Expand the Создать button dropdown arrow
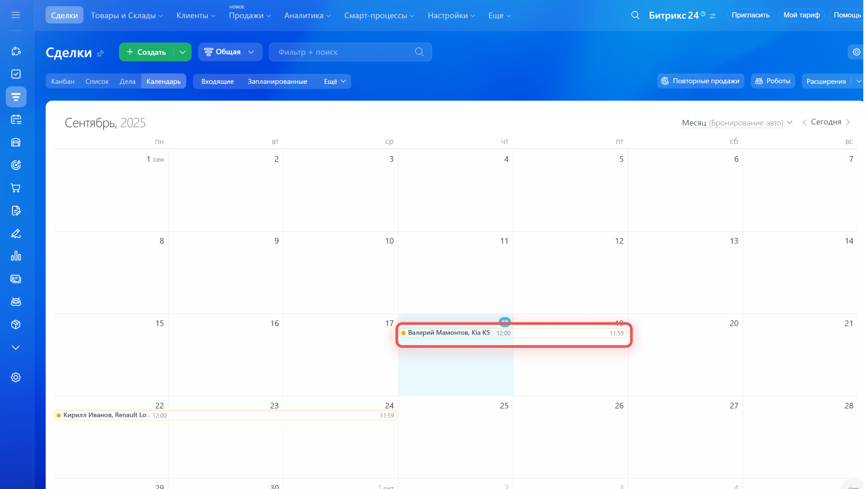Viewport: 868px width, 489px height. [x=183, y=52]
